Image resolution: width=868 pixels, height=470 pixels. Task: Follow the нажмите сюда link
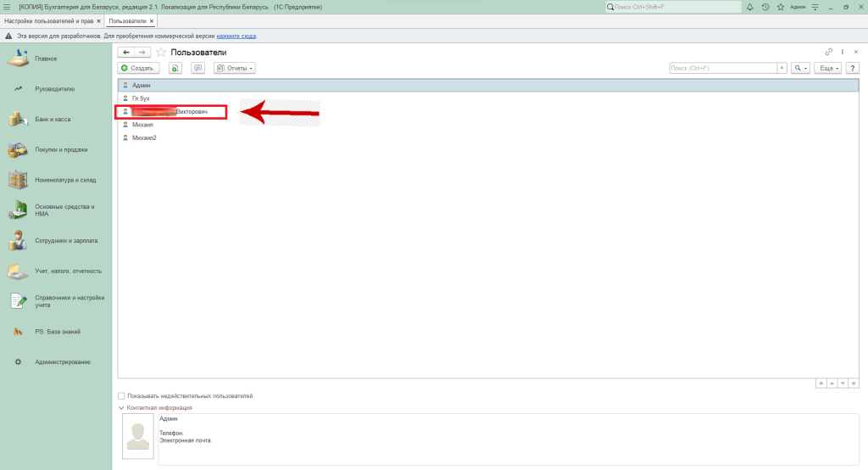pyautogui.click(x=236, y=36)
